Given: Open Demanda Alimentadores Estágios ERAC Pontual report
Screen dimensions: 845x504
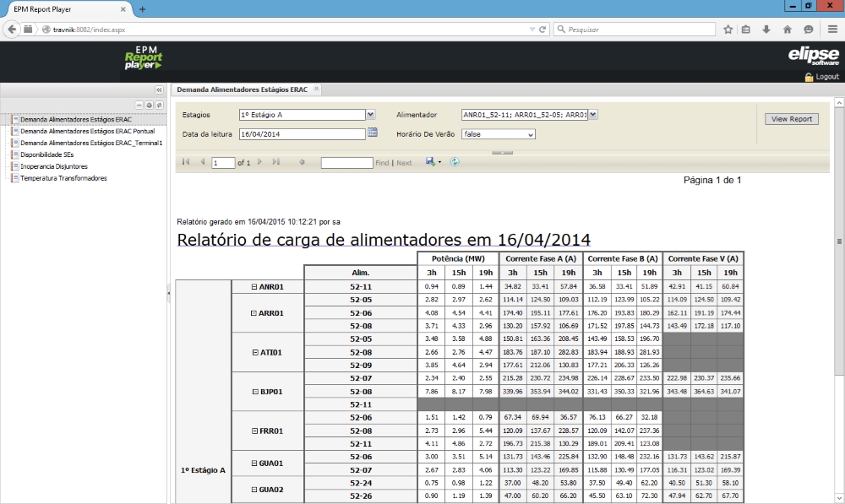Looking at the screenshot, I should tap(87, 131).
